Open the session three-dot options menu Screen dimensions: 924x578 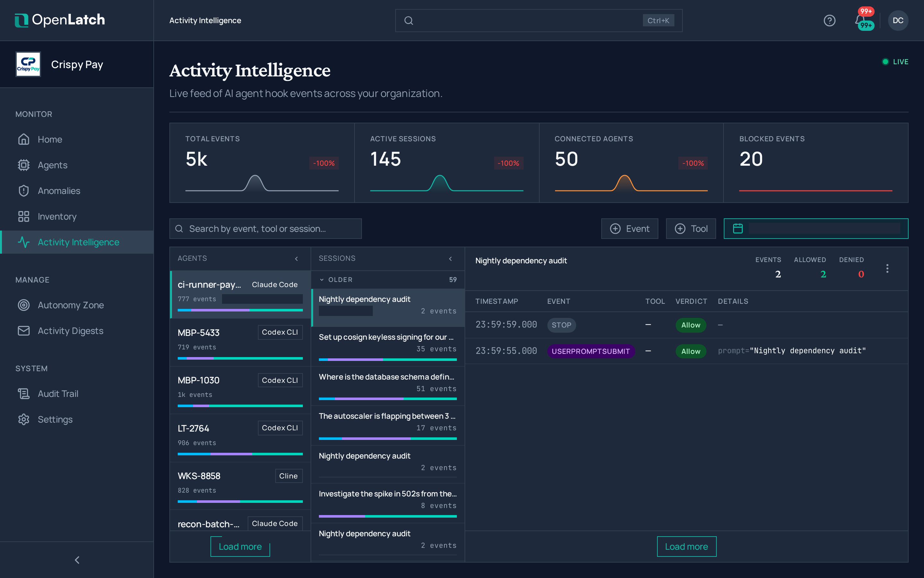887,268
